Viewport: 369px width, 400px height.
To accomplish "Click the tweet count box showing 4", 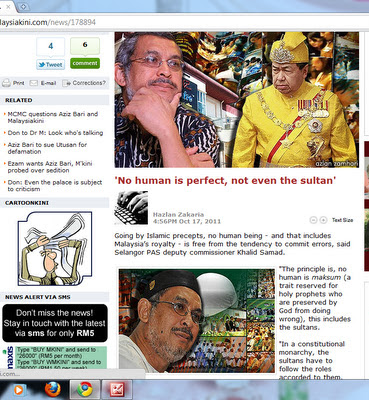I will 50,46.
